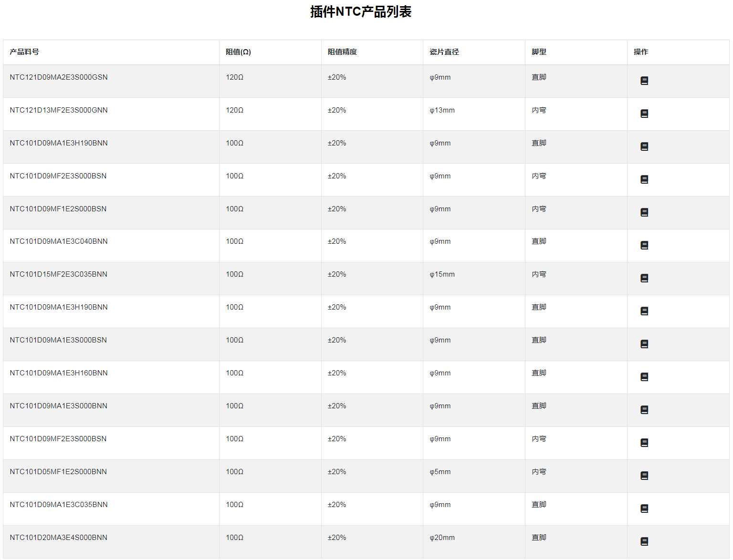Click the 产品料号 column header
This screenshot has width=733, height=560.
point(24,52)
